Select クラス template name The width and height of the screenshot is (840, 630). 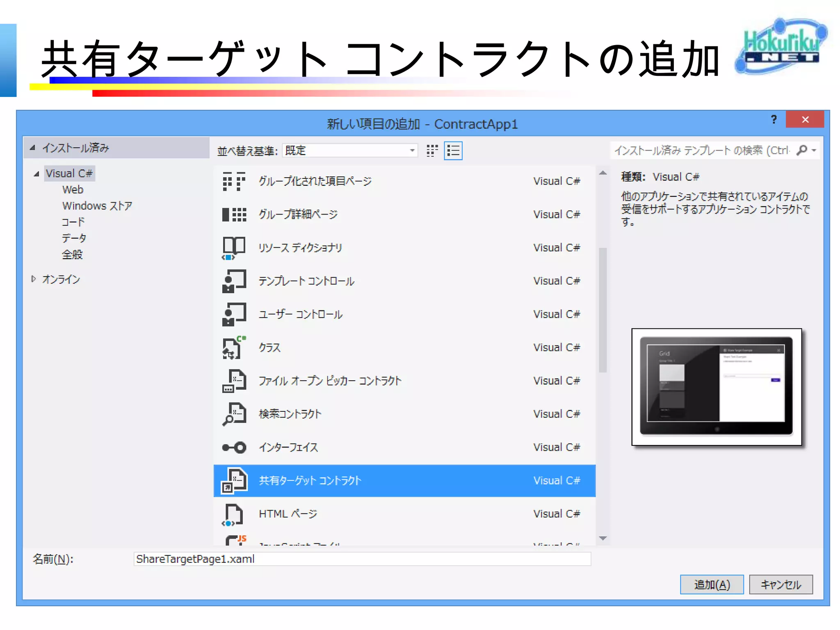pyautogui.click(x=269, y=347)
